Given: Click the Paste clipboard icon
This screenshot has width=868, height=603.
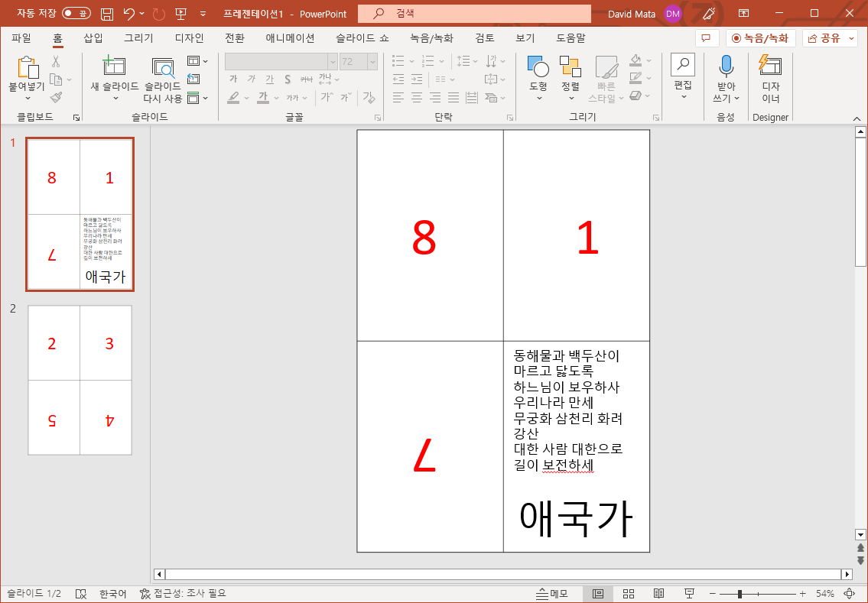Looking at the screenshot, I should (28, 67).
